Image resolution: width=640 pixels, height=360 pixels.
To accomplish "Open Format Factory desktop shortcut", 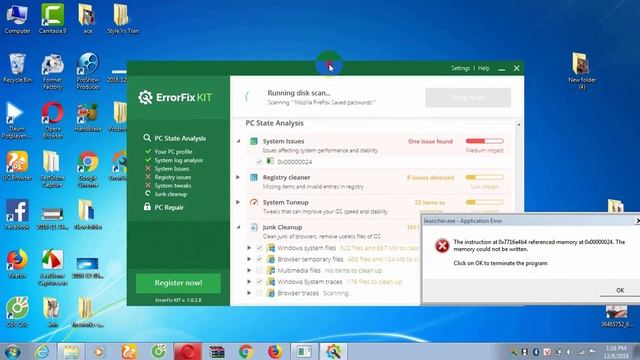I will pos(52,71).
